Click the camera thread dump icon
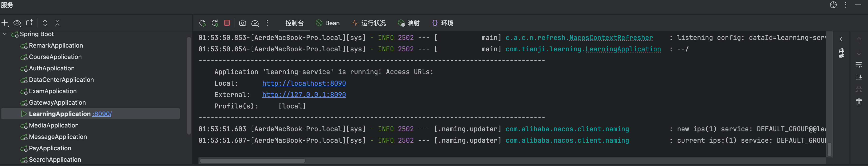Image resolution: width=868 pixels, height=166 pixels. coord(243,23)
